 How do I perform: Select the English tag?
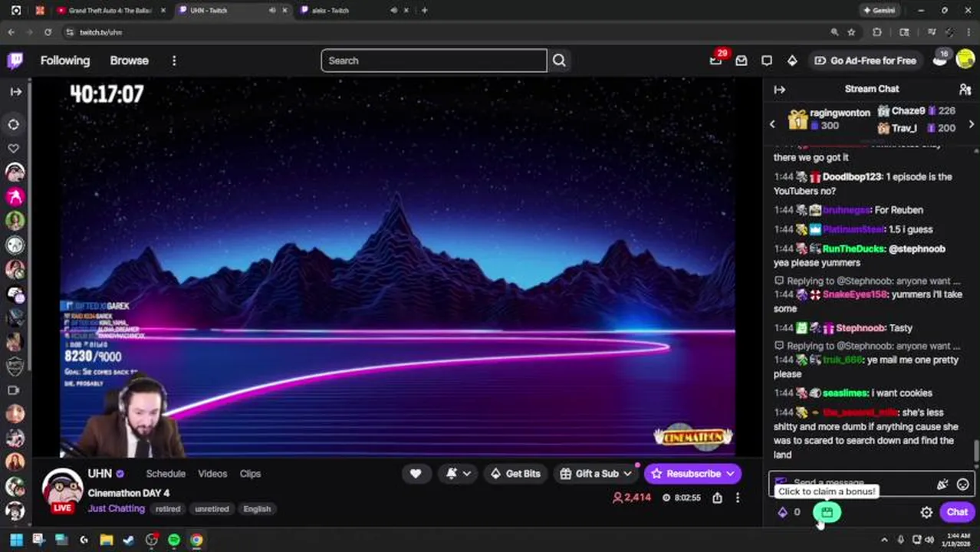coord(257,509)
